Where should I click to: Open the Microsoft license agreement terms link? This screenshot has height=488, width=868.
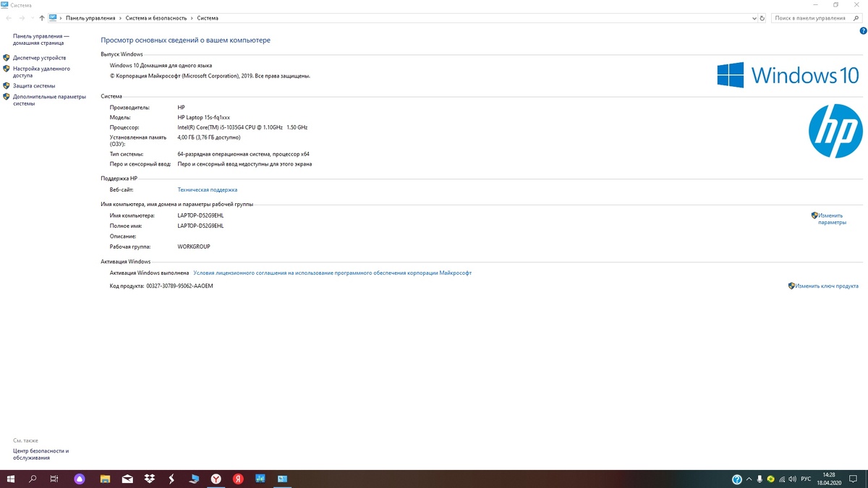pyautogui.click(x=332, y=273)
